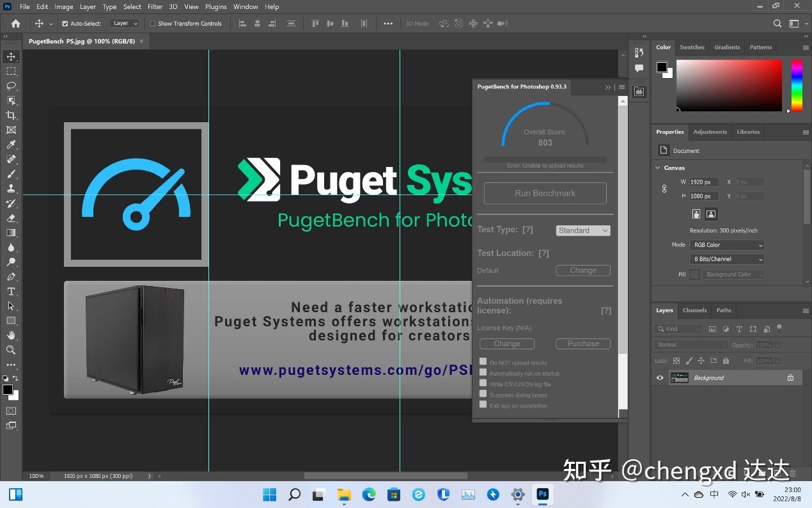
Task: Click the Run Benchmark button
Action: click(x=545, y=193)
